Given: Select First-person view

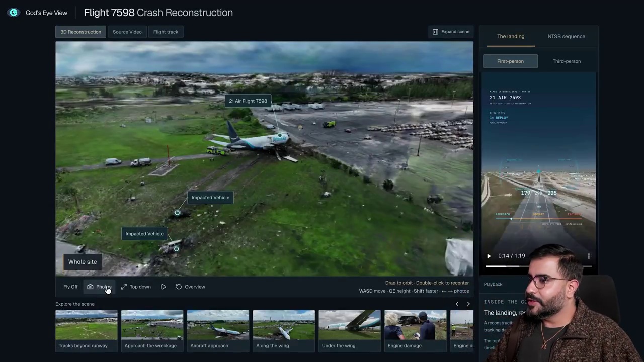Looking at the screenshot, I should [x=510, y=61].
